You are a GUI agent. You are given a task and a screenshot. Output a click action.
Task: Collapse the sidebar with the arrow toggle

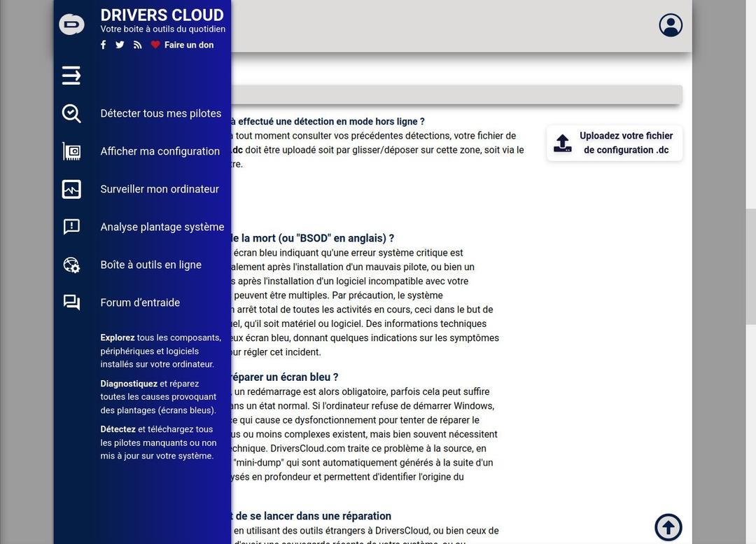click(x=71, y=75)
